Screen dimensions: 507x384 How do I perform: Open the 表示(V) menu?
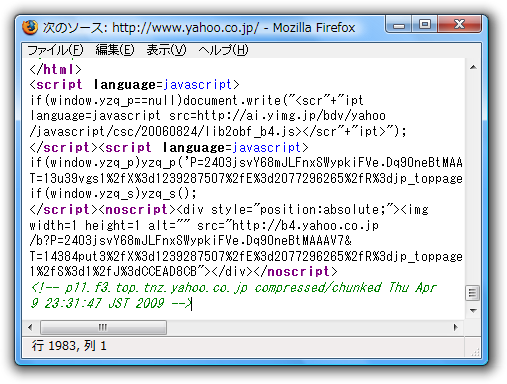point(166,50)
